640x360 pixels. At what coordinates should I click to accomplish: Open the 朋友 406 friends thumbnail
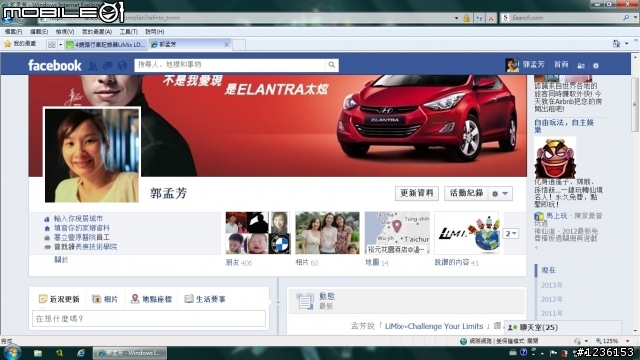[258, 233]
